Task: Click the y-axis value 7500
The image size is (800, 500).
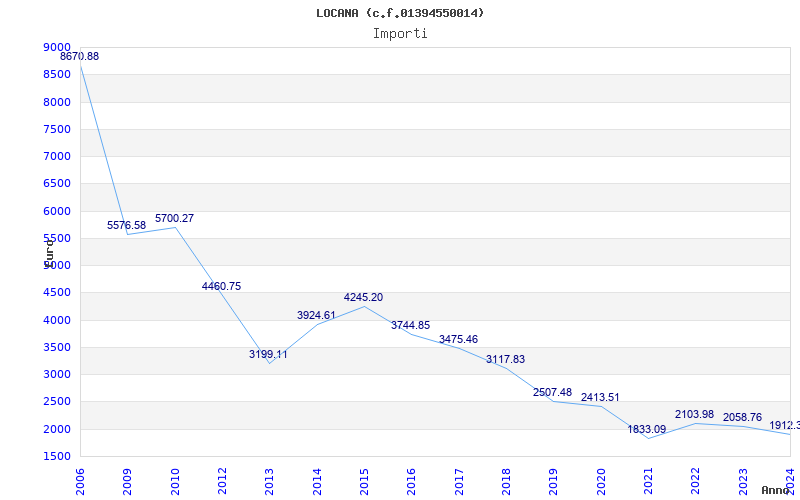Action: (57, 129)
